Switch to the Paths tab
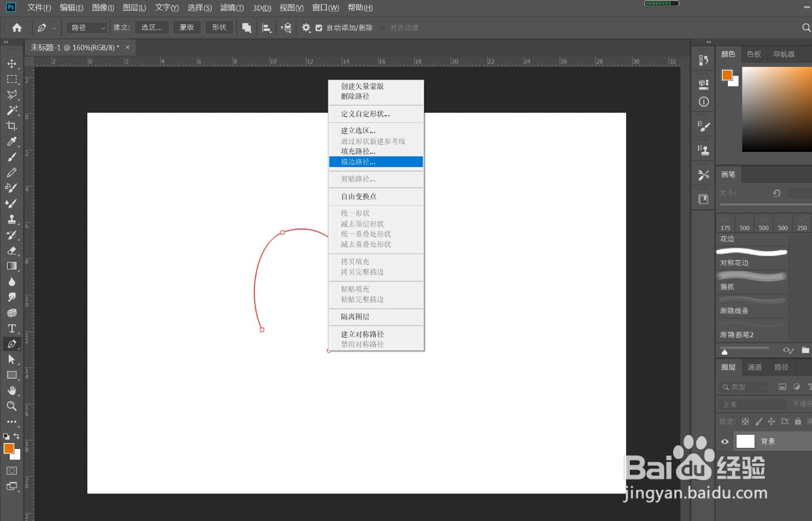This screenshot has width=812, height=521. click(x=782, y=367)
